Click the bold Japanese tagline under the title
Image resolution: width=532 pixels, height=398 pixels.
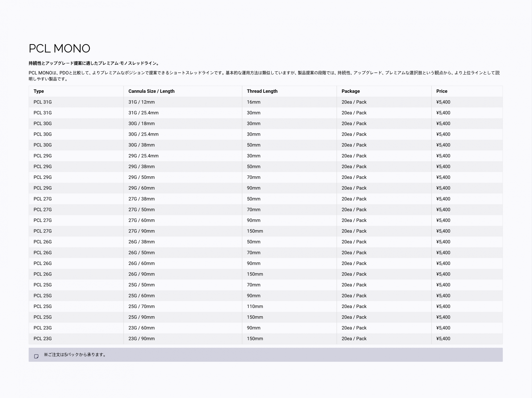tap(94, 63)
